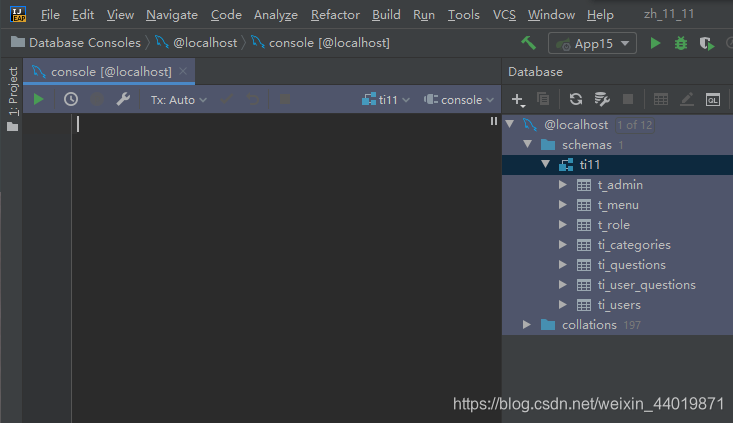Screen dimensions: 733x423
Task: Click the cancel running statements stop icon
Action: [285, 99]
